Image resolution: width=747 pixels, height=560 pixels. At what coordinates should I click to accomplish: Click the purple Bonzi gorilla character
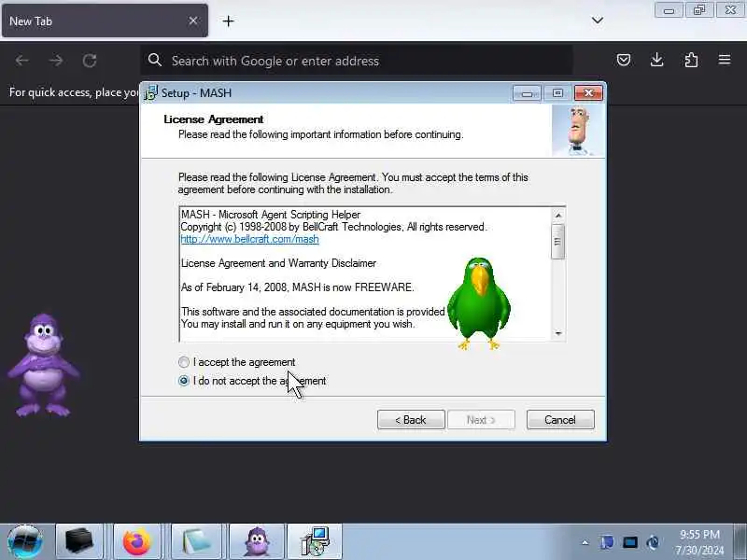43,365
